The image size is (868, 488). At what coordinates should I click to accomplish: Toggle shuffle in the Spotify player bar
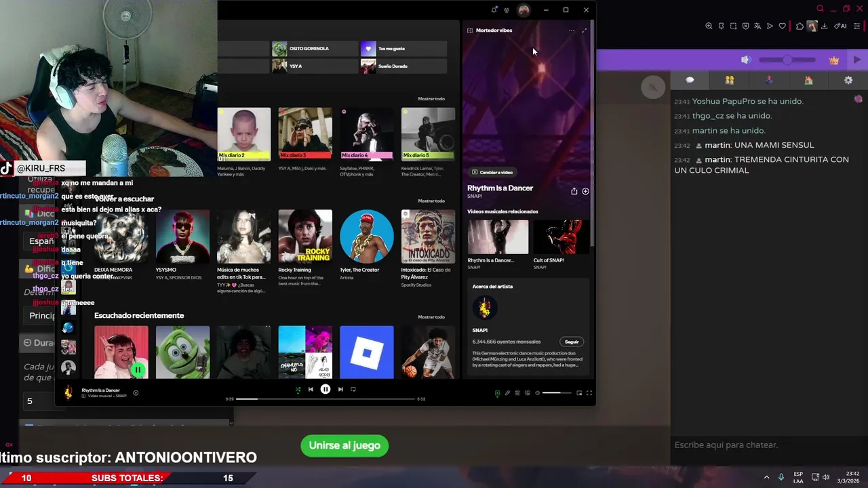(x=298, y=390)
